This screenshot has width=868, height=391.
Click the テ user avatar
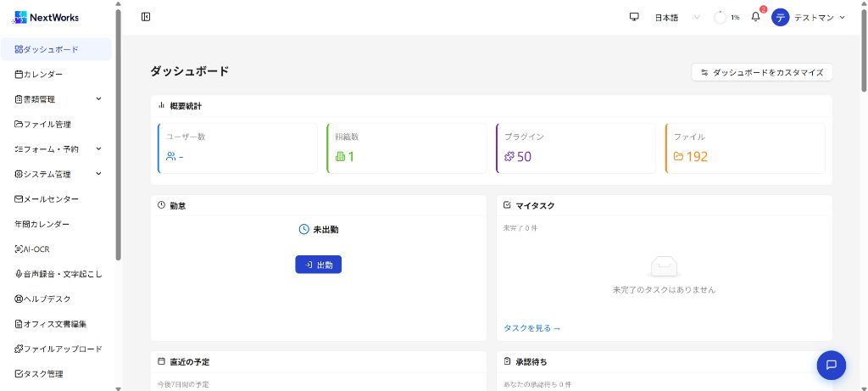[780, 17]
